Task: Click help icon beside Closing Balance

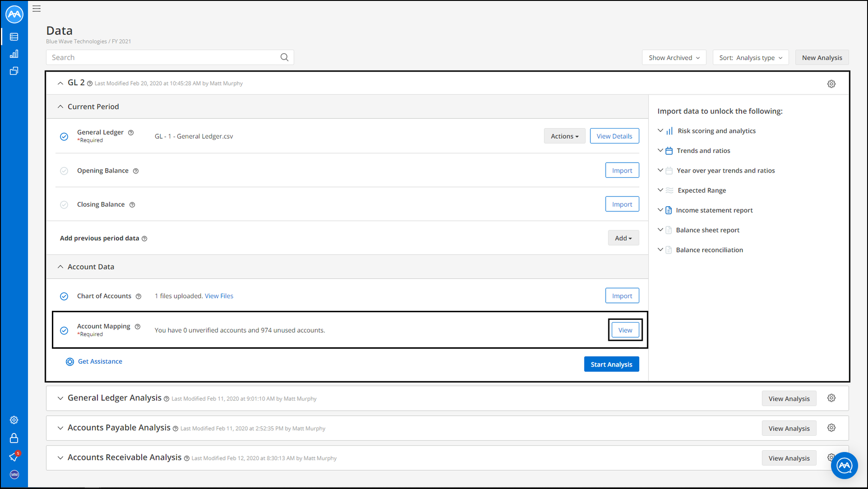Action: pos(132,205)
